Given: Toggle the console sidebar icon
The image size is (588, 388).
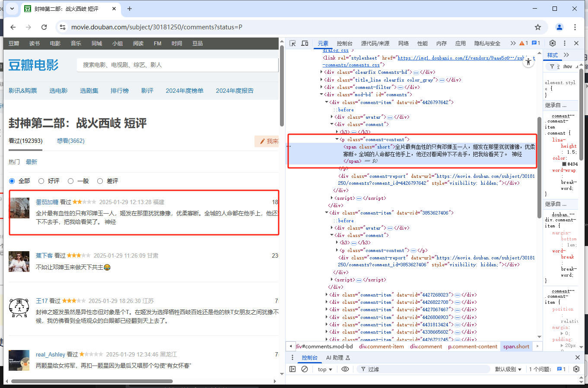Looking at the screenshot, I should (292, 369).
